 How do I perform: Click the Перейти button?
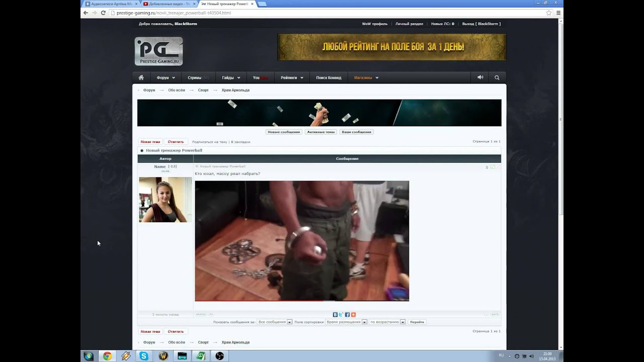click(x=417, y=322)
